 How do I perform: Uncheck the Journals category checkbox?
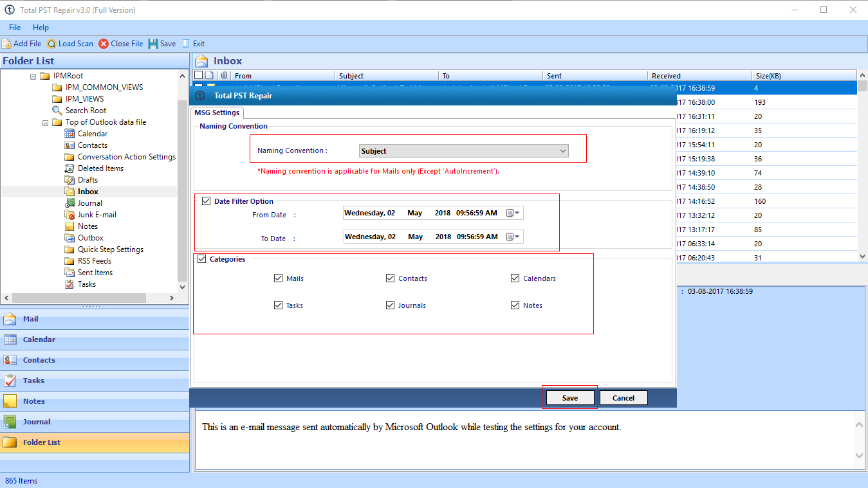(391, 305)
